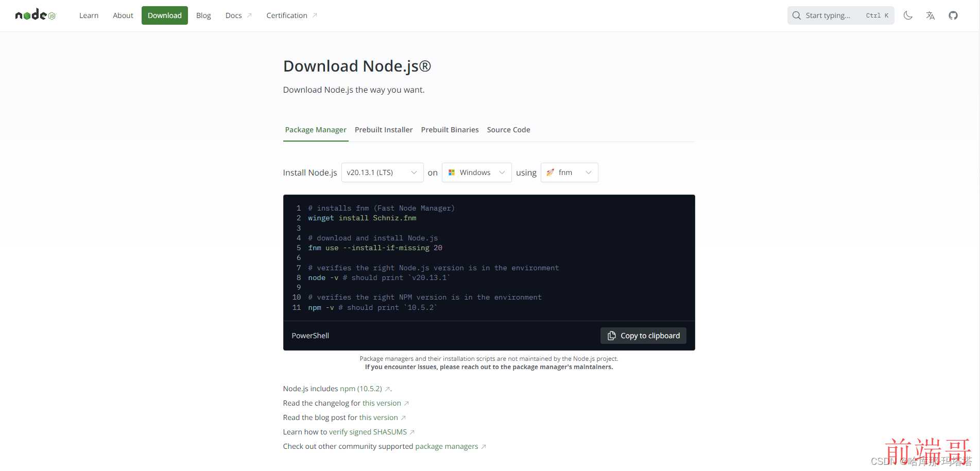The height and width of the screenshot is (471, 980).
Task: Switch to the Source Code tab
Action: click(509, 130)
